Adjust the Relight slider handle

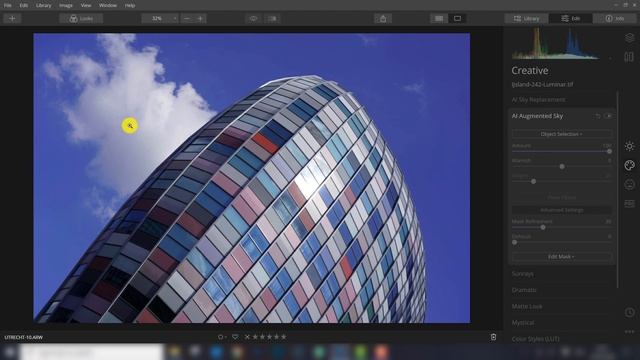[x=533, y=181]
